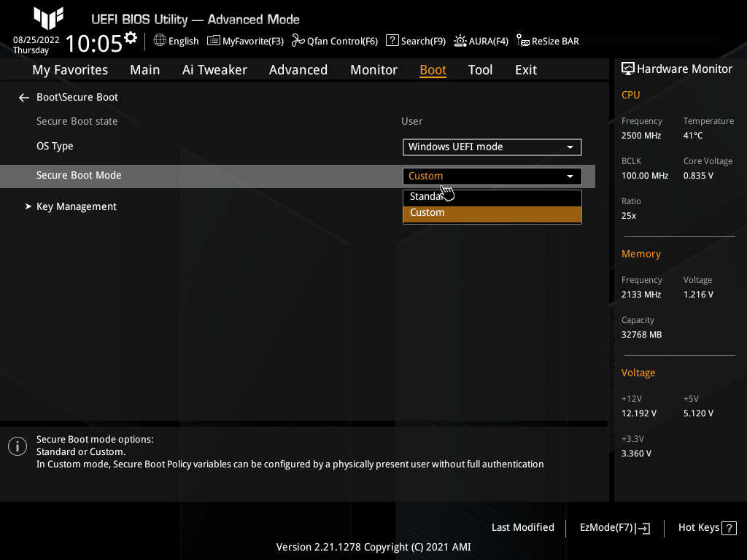
Task: Click the back arrow to leave Secure Boot
Action: coord(23,97)
